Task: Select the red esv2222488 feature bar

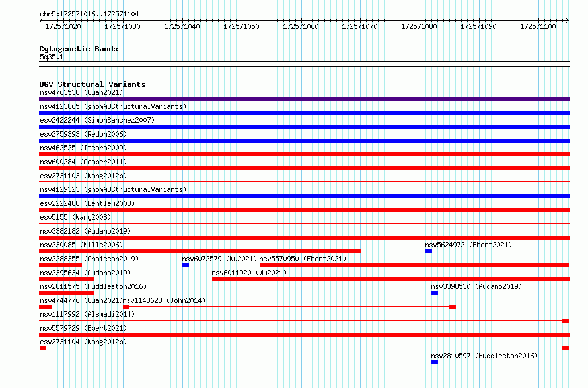Action: click(304, 210)
